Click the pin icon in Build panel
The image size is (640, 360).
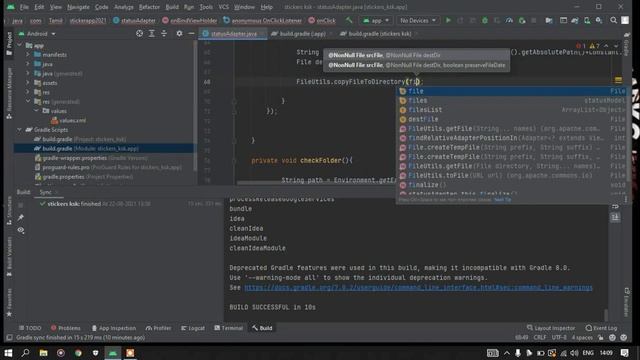[x=20, y=218]
